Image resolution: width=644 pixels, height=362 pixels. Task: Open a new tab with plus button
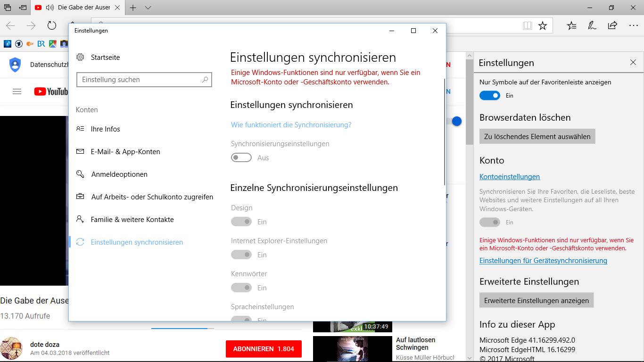point(133,8)
